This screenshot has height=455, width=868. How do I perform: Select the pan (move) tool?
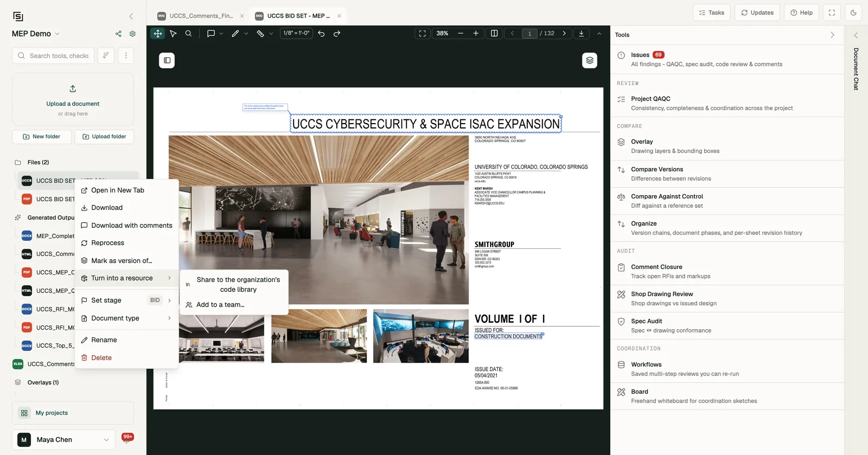tap(158, 34)
